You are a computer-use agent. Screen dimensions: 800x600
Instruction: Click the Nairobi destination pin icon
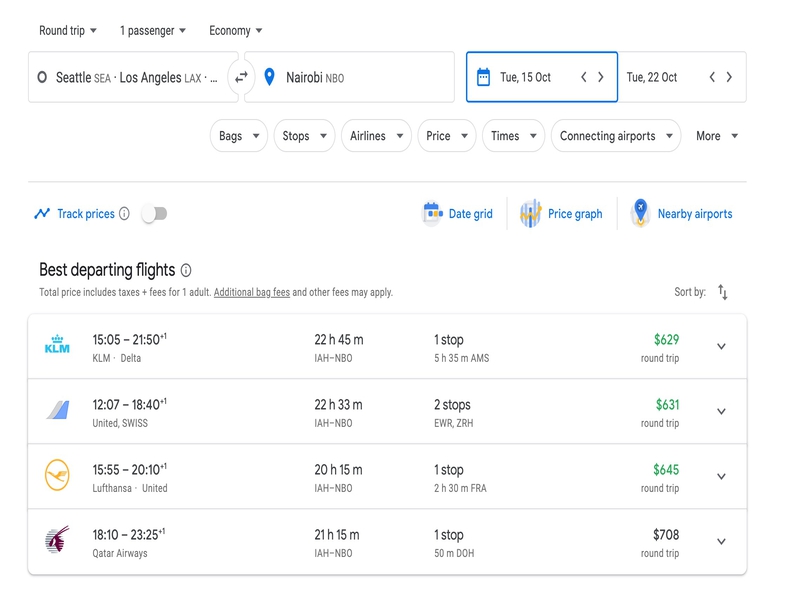point(269,77)
